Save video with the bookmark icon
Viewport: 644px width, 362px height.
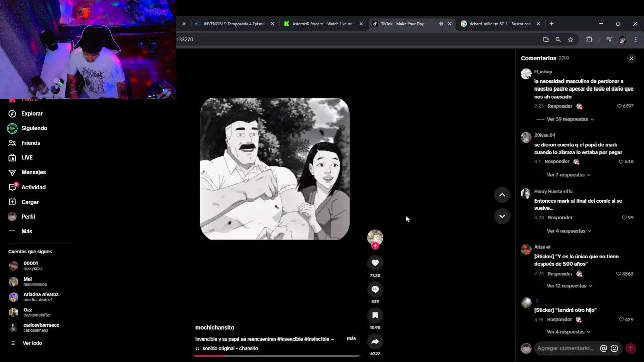click(375, 315)
